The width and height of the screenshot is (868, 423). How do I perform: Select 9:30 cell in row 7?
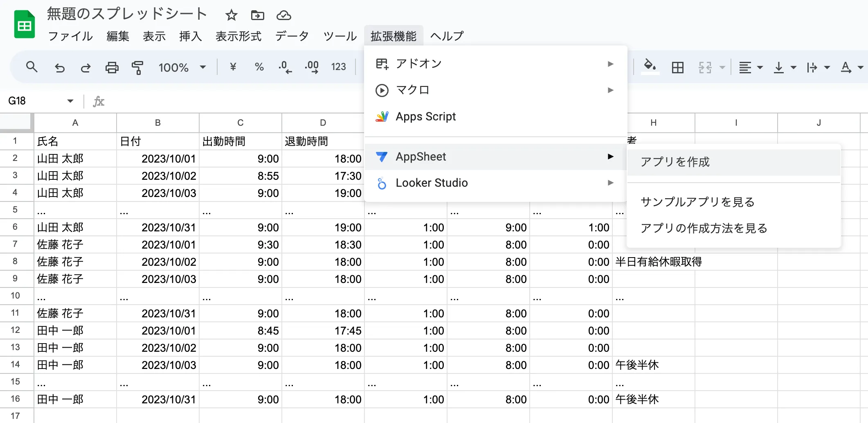coord(241,244)
